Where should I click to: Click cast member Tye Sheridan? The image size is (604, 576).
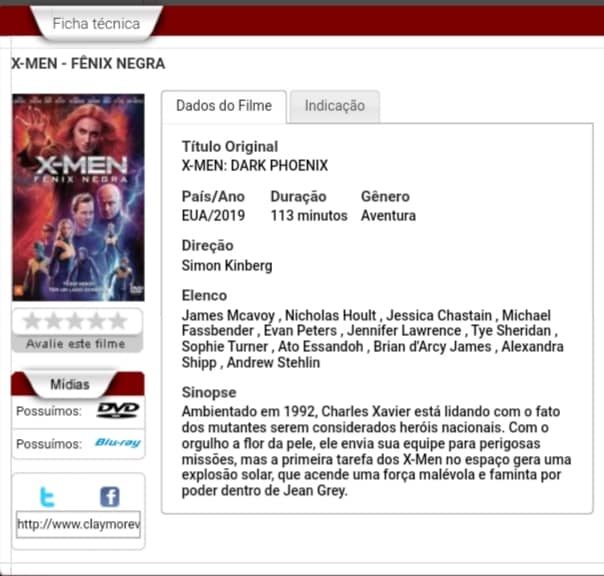click(511, 331)
